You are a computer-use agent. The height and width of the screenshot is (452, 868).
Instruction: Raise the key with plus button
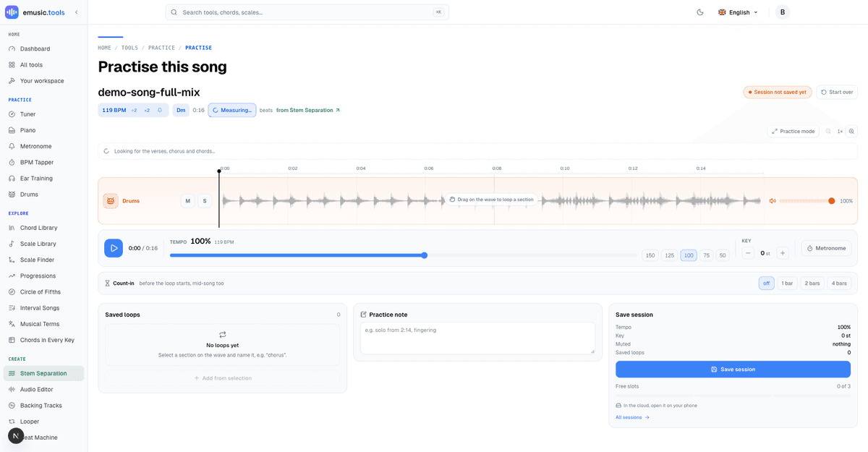pyautogui.click(x=782, y=253)
